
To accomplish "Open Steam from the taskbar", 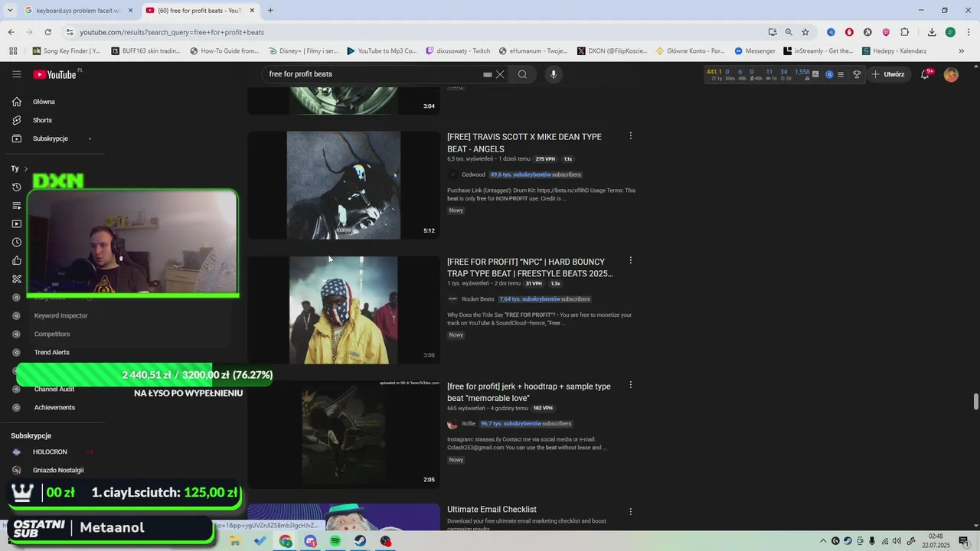I will coord(360,541).
